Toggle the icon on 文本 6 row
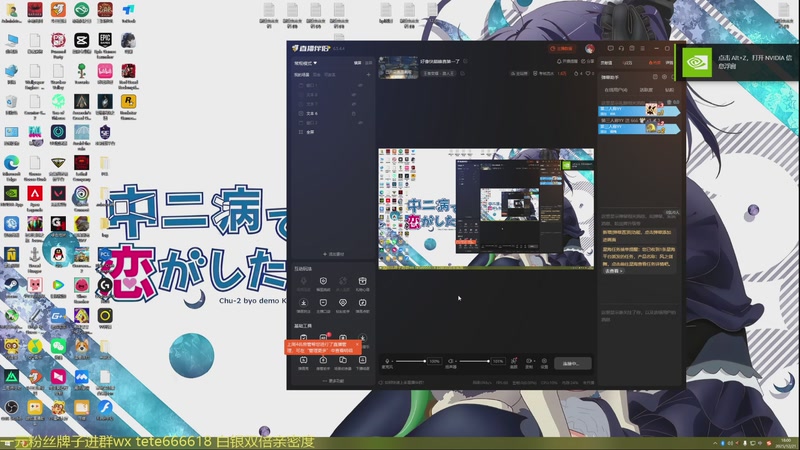The width and height of the screenshot is (800, 450). click(x=354, y=114)
